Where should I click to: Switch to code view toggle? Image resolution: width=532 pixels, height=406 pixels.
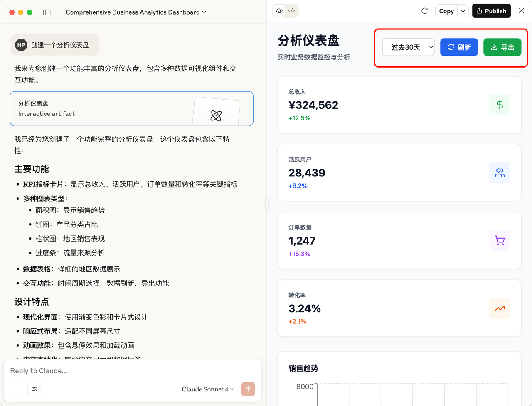tap(292, 11)
